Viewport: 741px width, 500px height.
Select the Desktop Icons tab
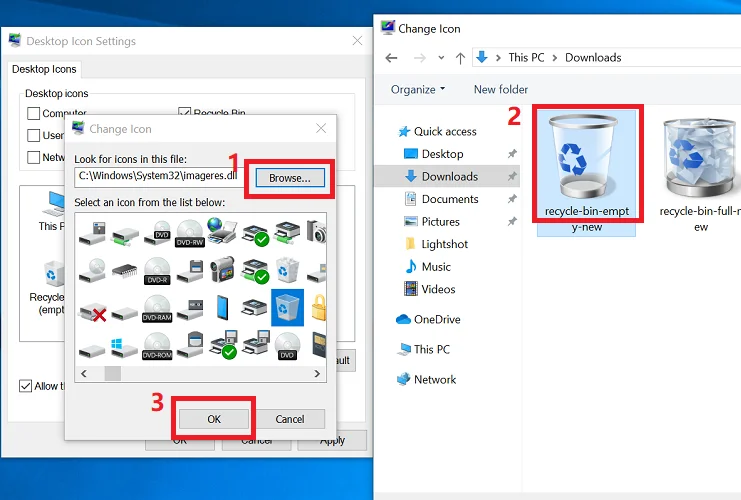[44, 69]
